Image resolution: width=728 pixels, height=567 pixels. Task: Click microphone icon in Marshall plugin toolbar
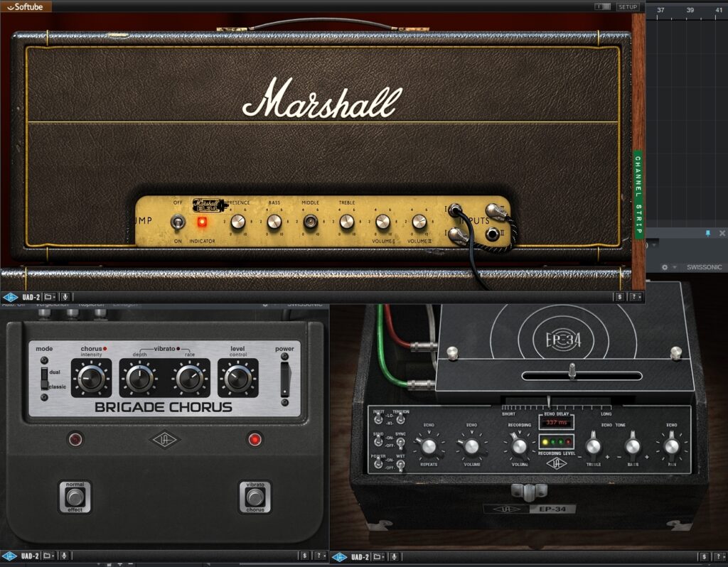(x=65, y=297)
